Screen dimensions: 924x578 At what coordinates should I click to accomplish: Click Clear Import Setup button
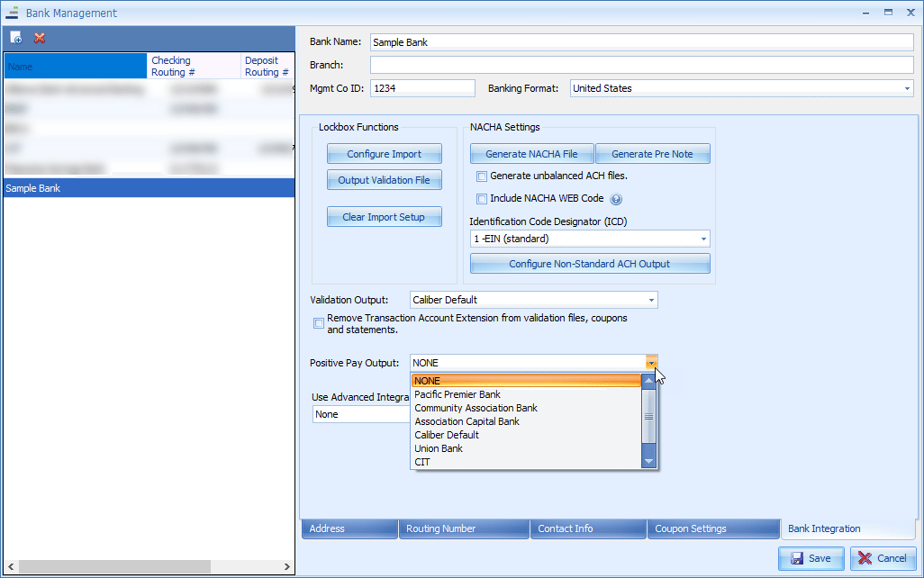385,217
